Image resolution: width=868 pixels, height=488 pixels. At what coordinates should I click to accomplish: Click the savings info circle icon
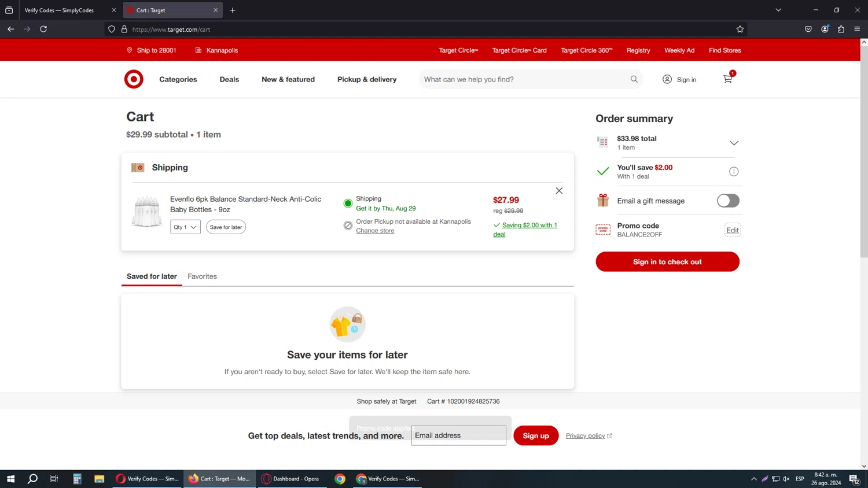[734, 172]
